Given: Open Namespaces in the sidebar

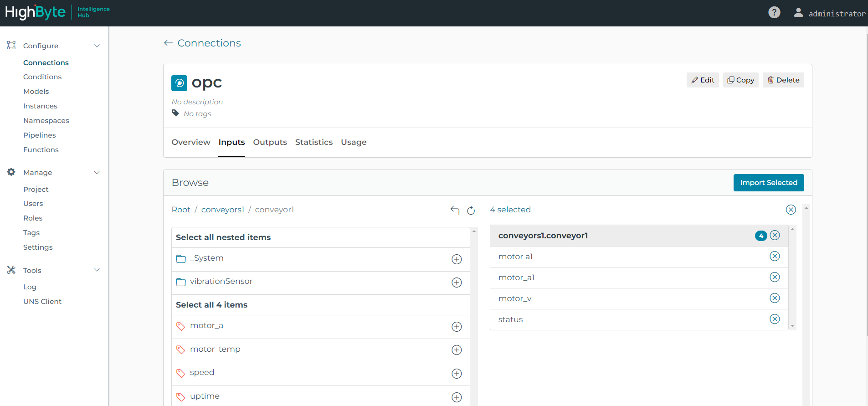Looking at the screenshot, I should pos(46,120).
